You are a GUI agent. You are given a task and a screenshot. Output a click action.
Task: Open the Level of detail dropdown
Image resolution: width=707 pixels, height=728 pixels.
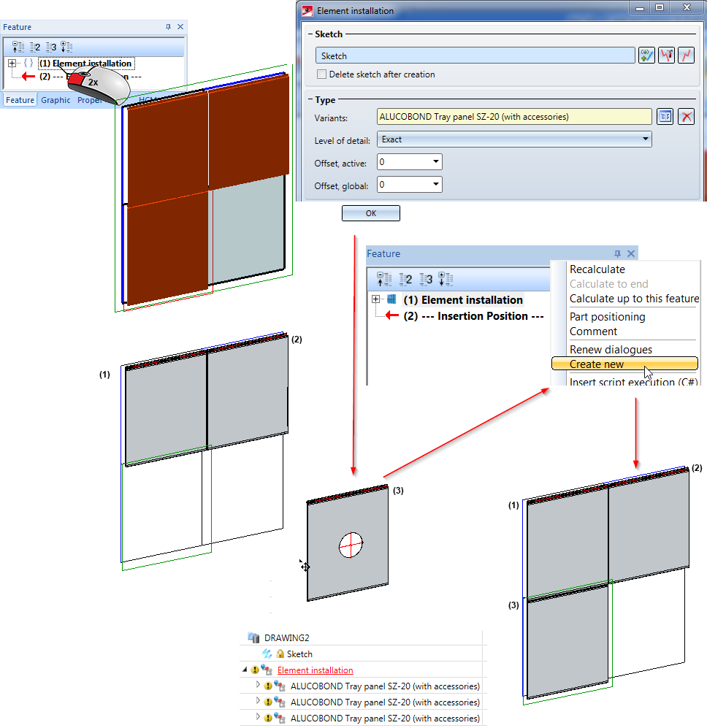click(x=514, y=139)
